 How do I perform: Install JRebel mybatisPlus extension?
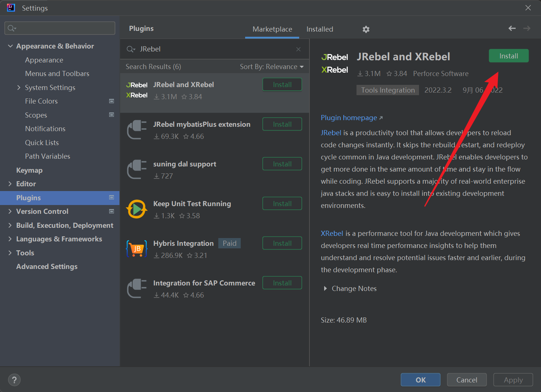pos(282,124)
